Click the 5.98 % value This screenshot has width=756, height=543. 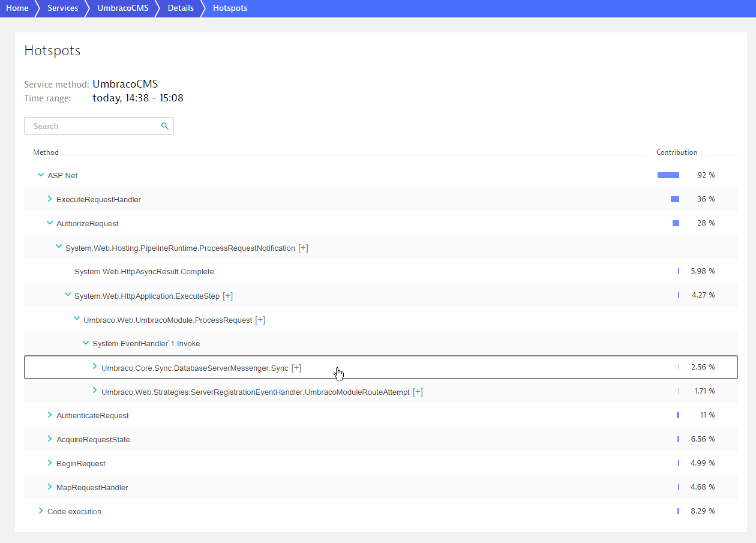pyautogui.click(x=703, y=271)
